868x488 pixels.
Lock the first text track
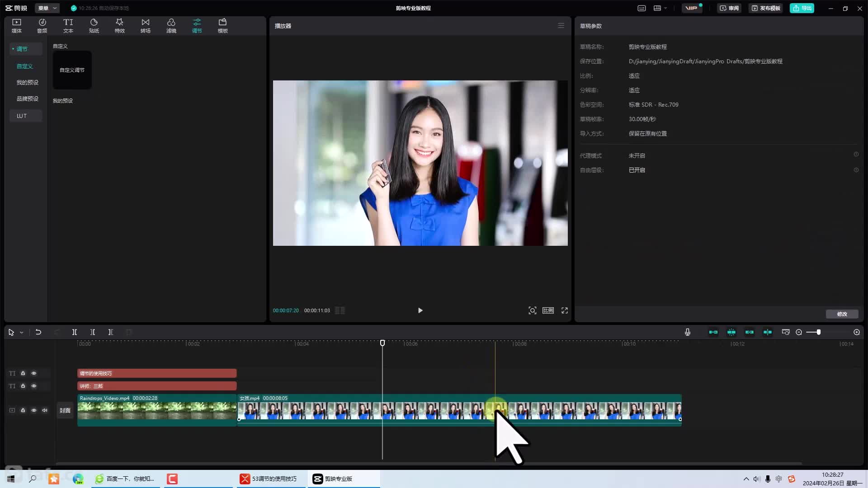23,373
